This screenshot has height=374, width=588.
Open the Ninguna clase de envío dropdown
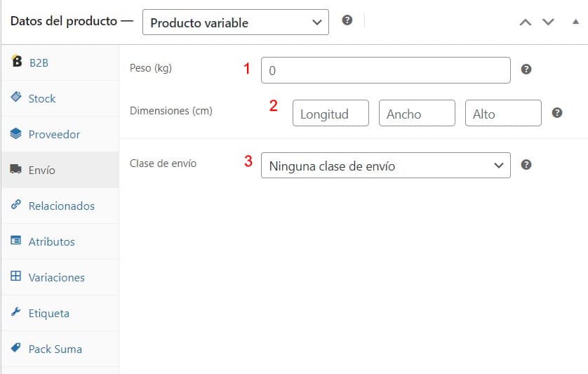coord(385,166)
